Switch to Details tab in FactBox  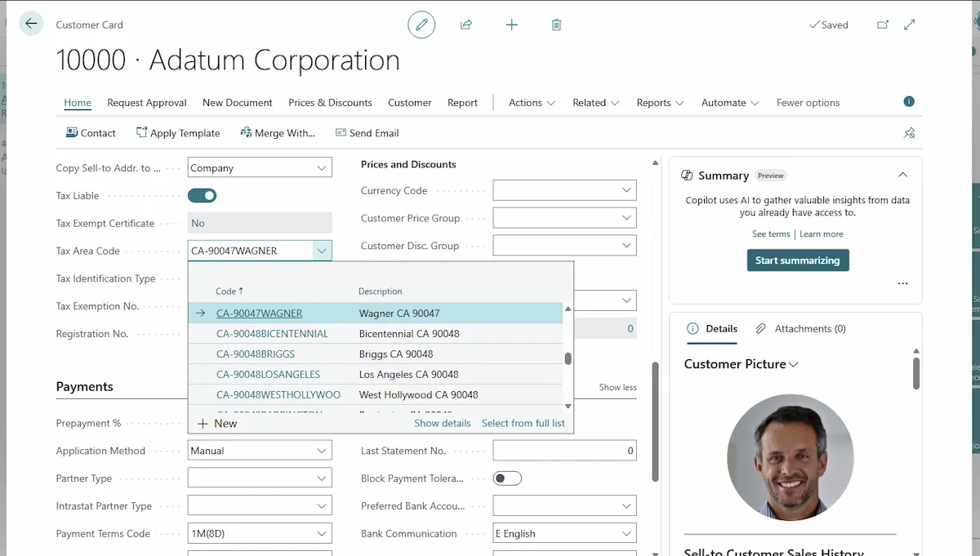[x=712, y=328]
